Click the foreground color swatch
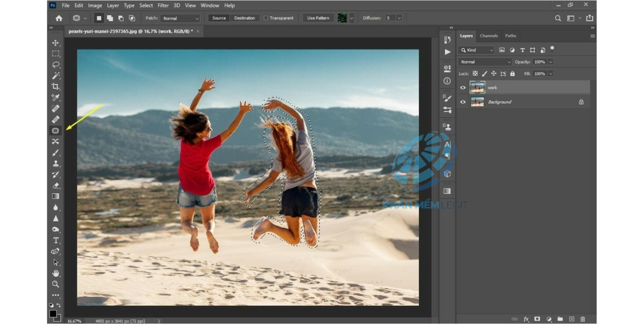 pos(53,314)
